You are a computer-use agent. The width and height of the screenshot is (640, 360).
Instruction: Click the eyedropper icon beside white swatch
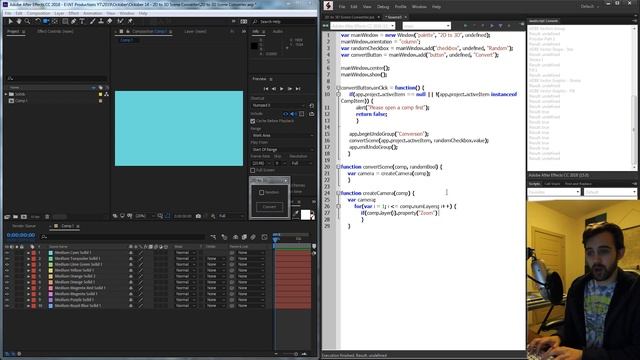tap(296, 214)
